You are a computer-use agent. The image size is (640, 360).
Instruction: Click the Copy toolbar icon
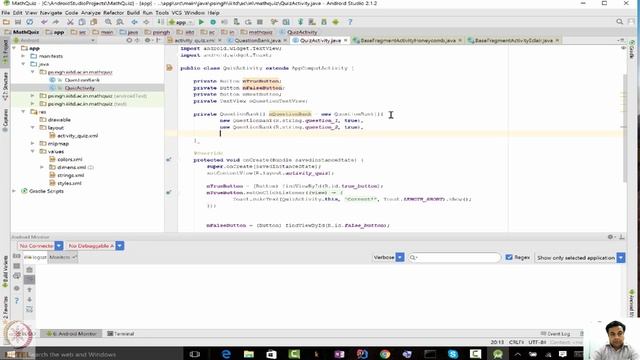[82, 22]
